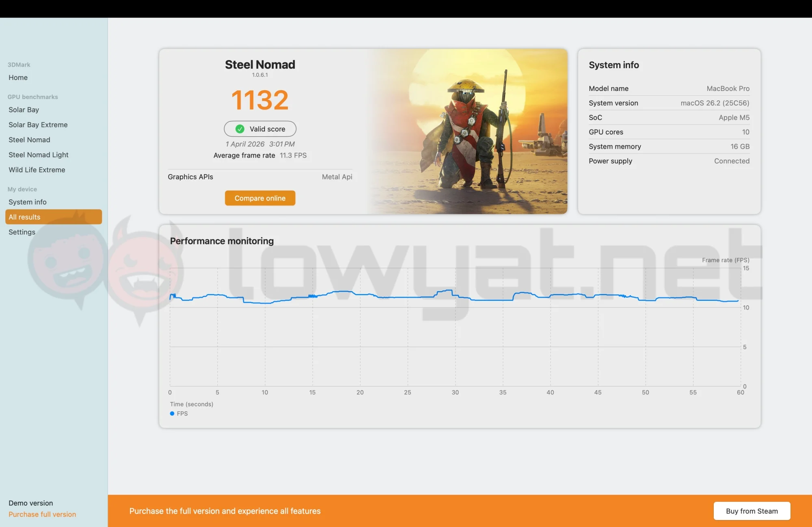Screen dimensions: 812x527
Task: Click the Steel Nomad artwork image
Action: point(467,131)
